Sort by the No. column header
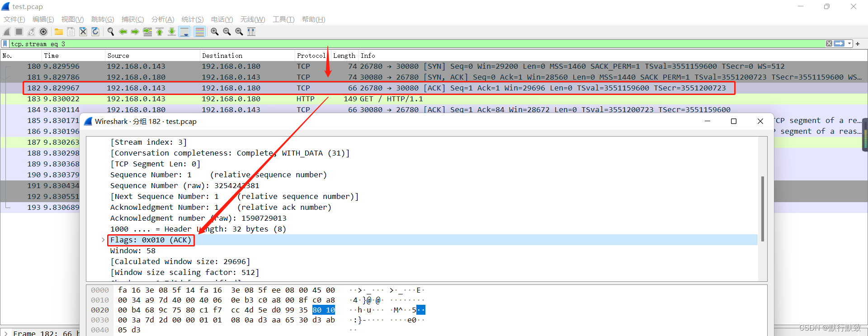868x336 pixels. click(x=21, y=56)
